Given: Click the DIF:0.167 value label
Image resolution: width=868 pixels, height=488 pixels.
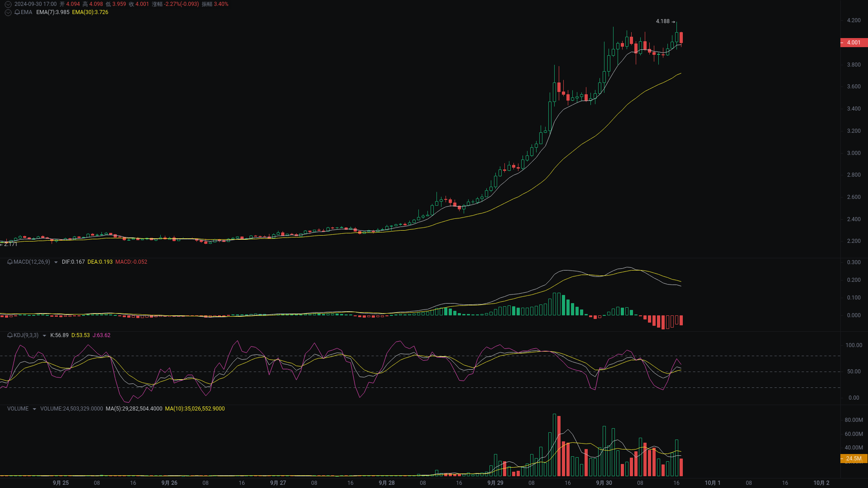Looking at the screenshot, I should point(73,262).
